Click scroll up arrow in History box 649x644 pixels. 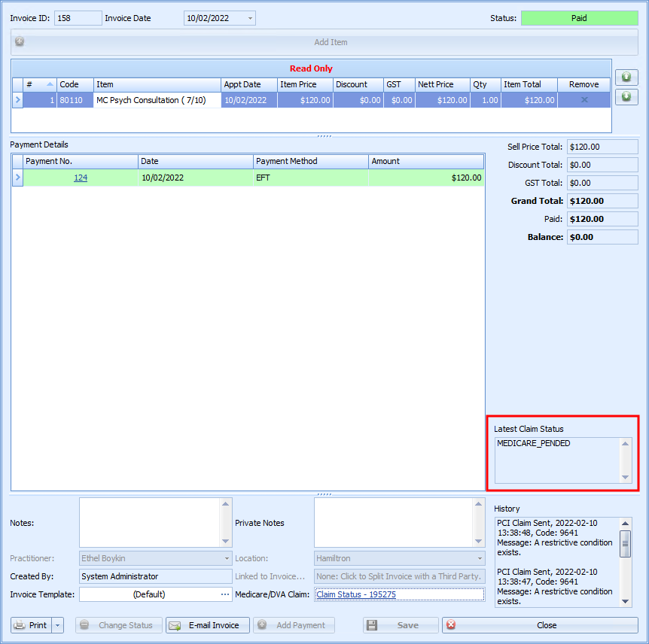tap(625, 523)
